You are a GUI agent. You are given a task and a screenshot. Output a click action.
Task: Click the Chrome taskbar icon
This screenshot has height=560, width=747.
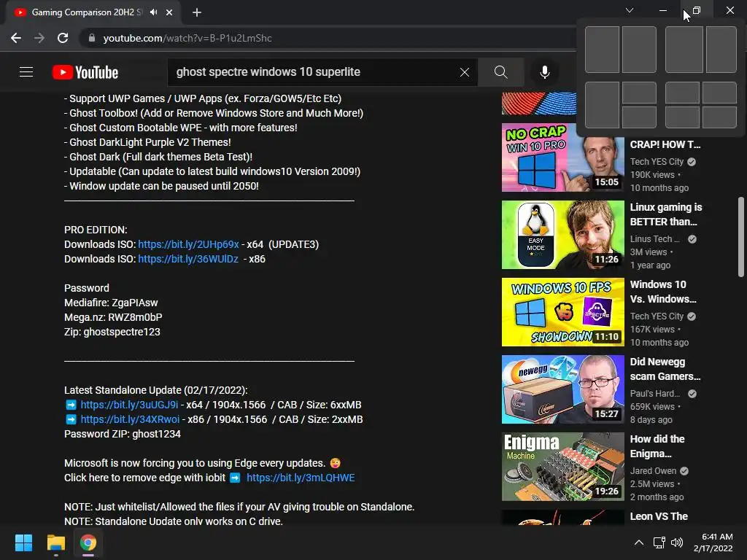pos(88,542)
